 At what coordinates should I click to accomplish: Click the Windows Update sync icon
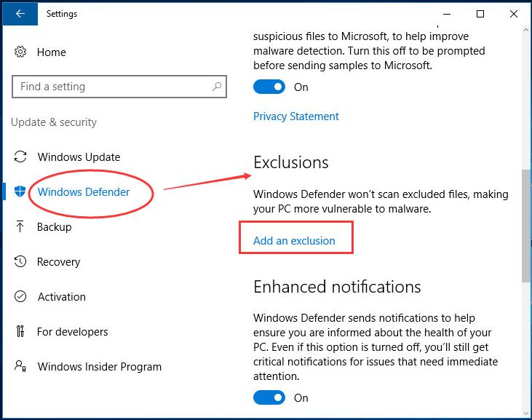coord(21,157)
